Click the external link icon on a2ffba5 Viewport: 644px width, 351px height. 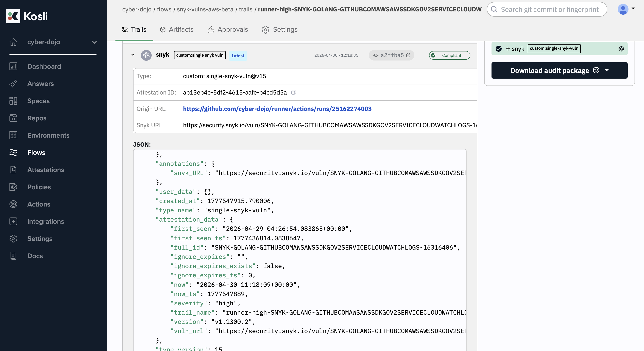click(408, 56)
